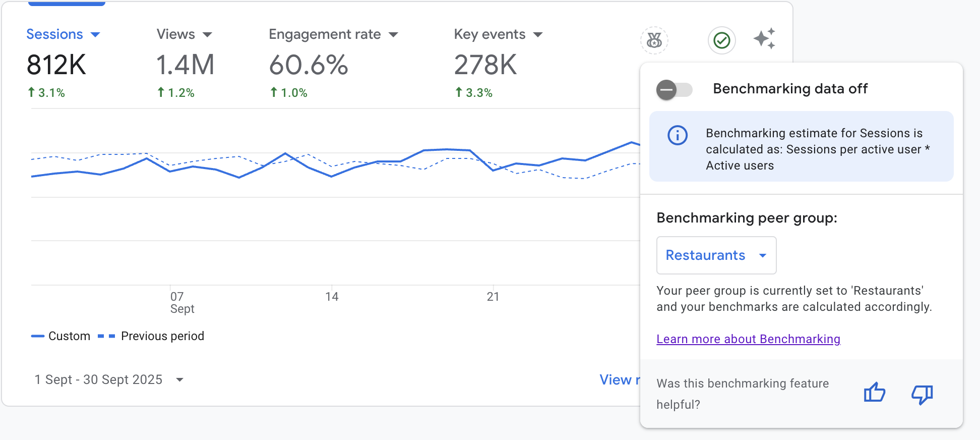Screen dimensions: 980x440
Task: Click the benchmarking medal icon
Action: tap(654, 40)
